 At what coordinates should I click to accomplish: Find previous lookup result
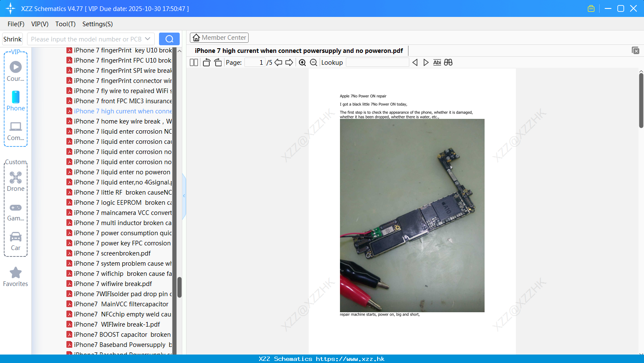tap(415, 62)
